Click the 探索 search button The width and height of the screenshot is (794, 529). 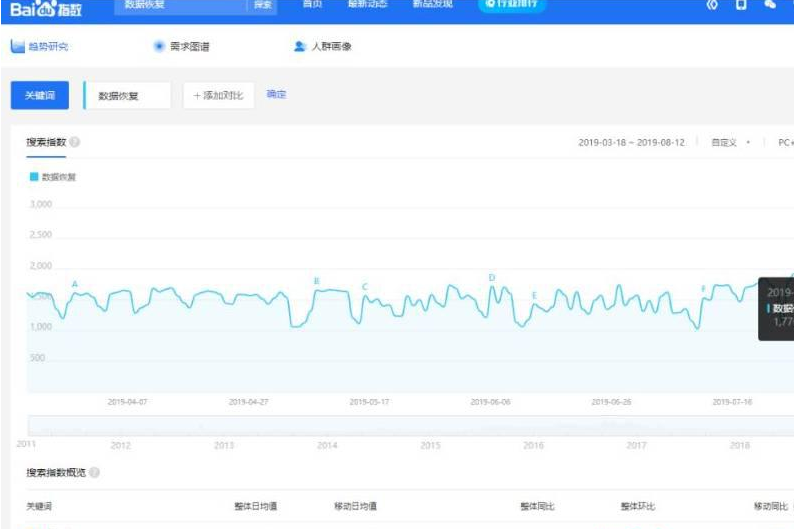[262, 5]
